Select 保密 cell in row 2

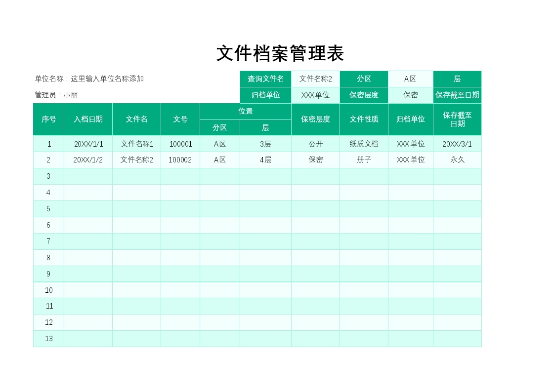[315, 160]
